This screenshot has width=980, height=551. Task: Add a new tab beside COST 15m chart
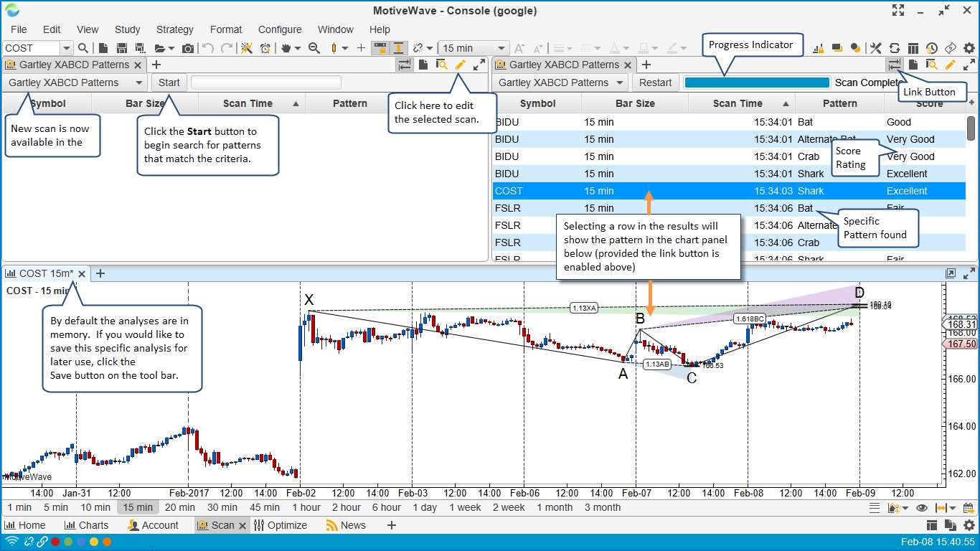coord(100,273)
